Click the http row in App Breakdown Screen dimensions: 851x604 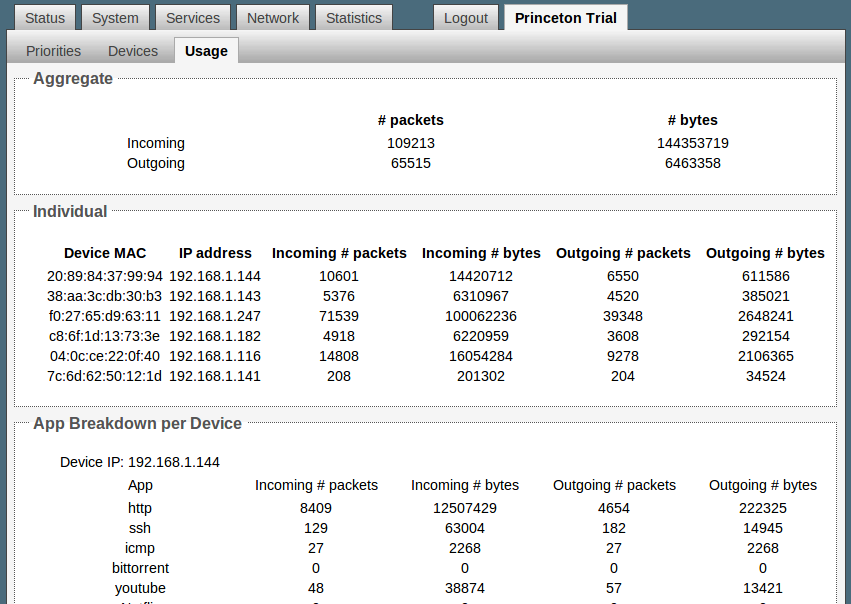140,508
